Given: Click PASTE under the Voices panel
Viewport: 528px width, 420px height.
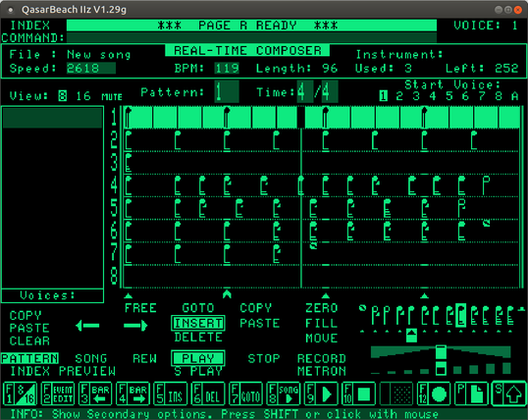Looking at the screenshot, I should pyautogui.click(x=29, y=328).
